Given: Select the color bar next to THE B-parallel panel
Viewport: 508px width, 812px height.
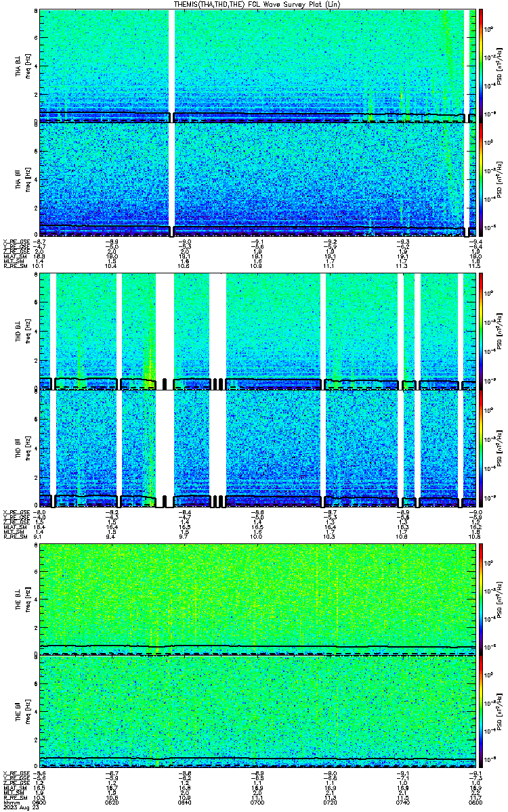Looking at the screenshot, I should click(x=482, y=712).
